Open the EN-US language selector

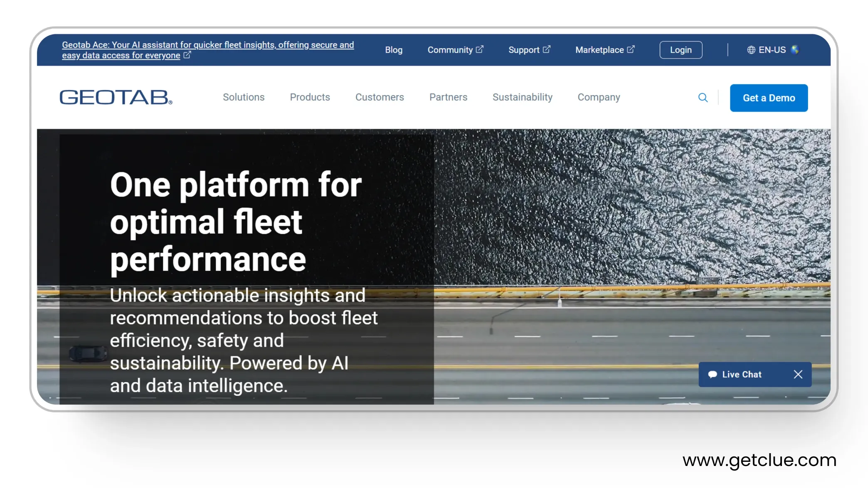pos(772,50)
